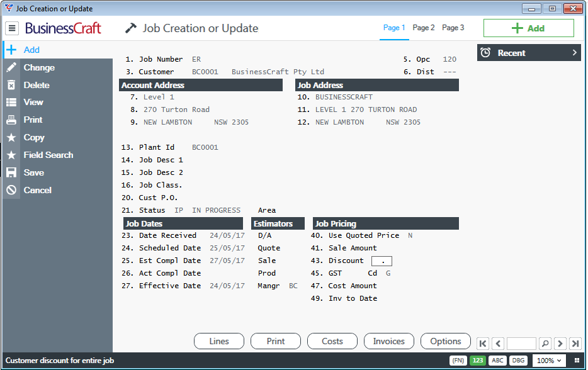Click the Scheduled Date value 25/05/17

coord(227,248)
